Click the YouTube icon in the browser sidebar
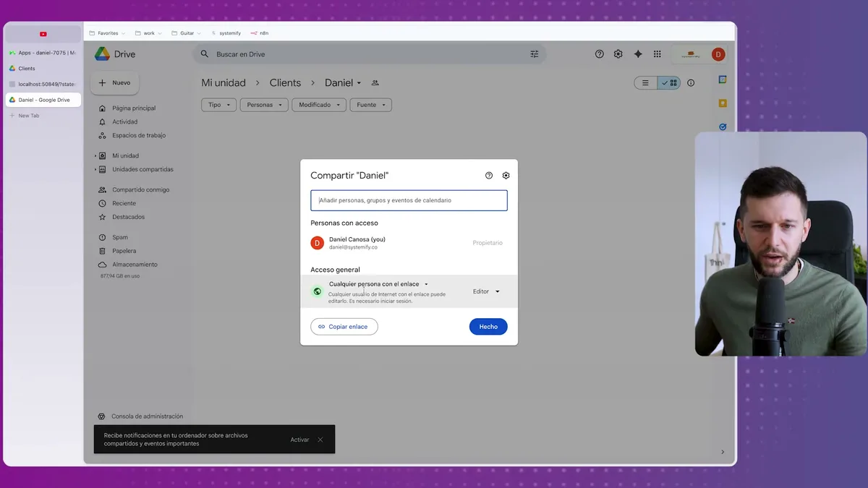The height and width of the screenshot is (488, 868). click(x=41, y=33)
